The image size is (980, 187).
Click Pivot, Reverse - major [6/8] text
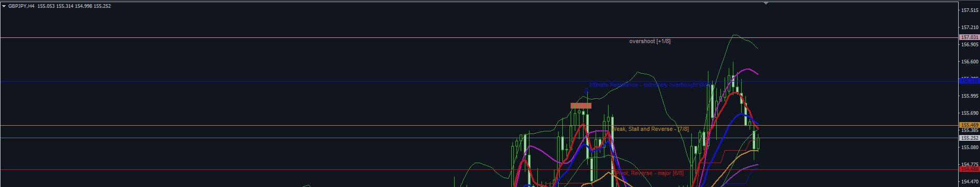[x=650, y=173]
